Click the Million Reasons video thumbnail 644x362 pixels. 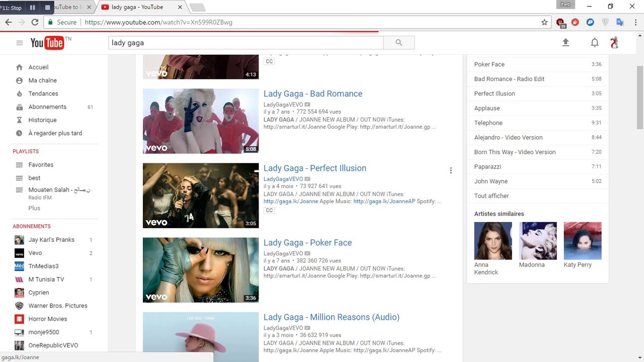201,337
